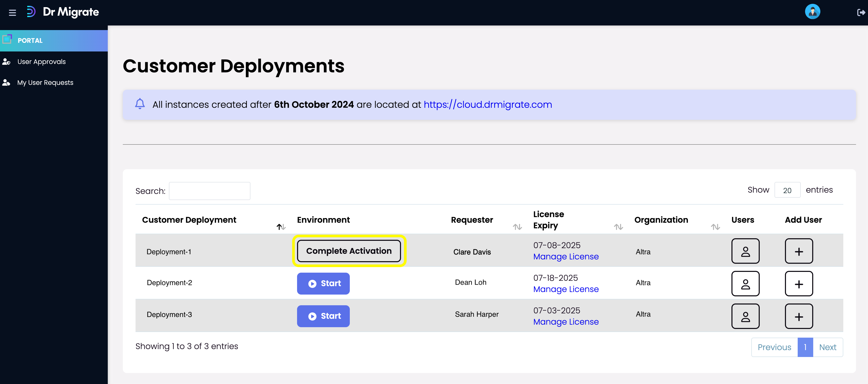View users for Deployment-3
The image size is (868, 384).
click(x=745, y=316)
